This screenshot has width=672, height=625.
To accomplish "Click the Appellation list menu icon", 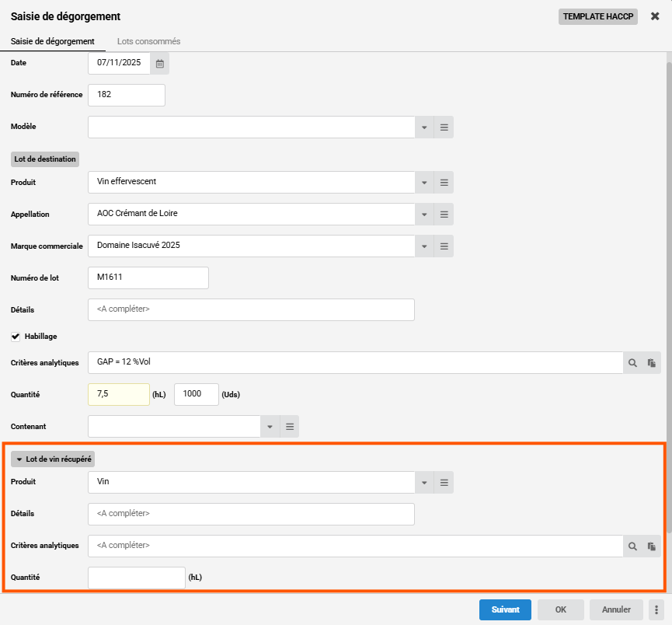I will click(x=444, y=214).
